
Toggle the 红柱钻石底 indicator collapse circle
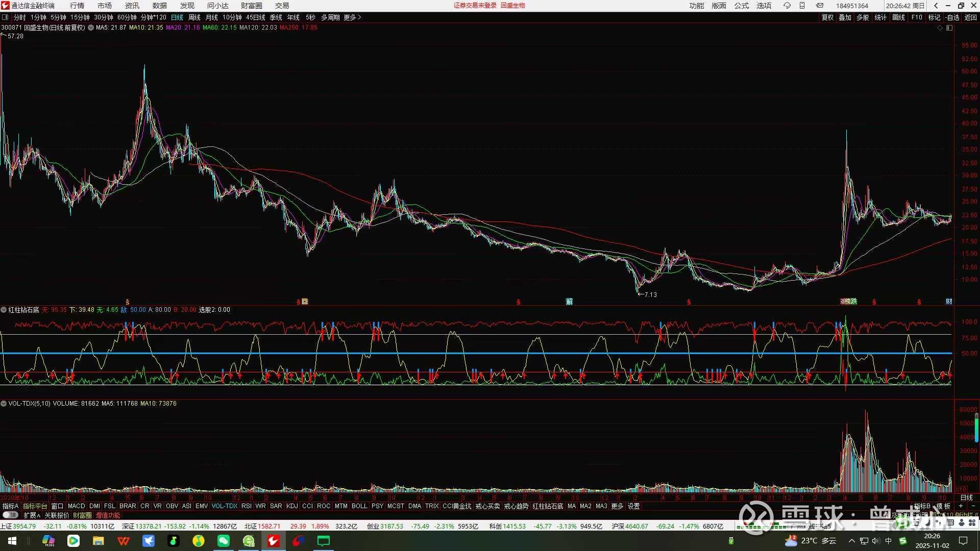pyautogui.click(x=4, y=310)
